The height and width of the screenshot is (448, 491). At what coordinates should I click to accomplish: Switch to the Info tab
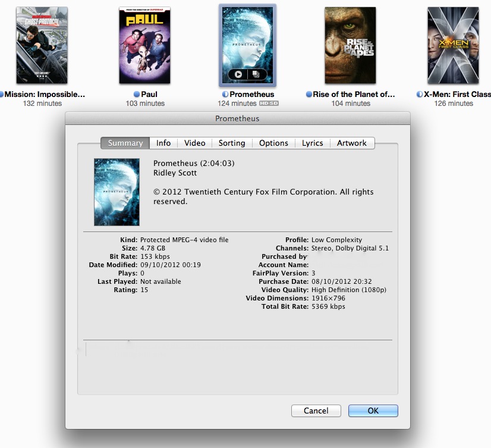[163, 143]
